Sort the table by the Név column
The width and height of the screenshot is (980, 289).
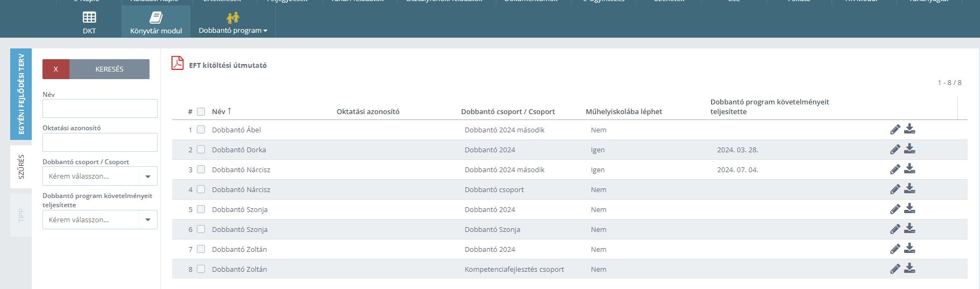pyautogui.click(x=221, y=111)
